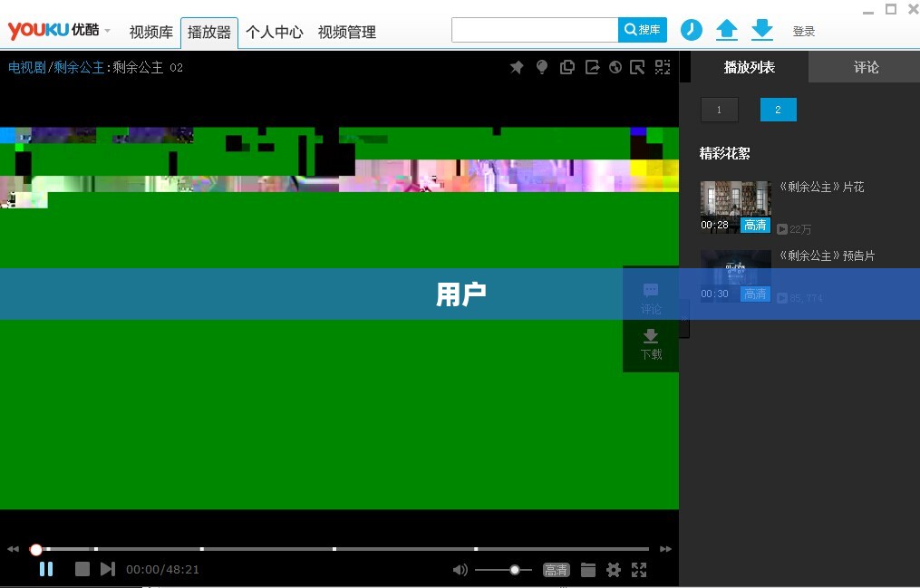Screen dimensions: 920x588
Task: Open the 《剩余公主》片花 title
Action: tap(821, 187)
